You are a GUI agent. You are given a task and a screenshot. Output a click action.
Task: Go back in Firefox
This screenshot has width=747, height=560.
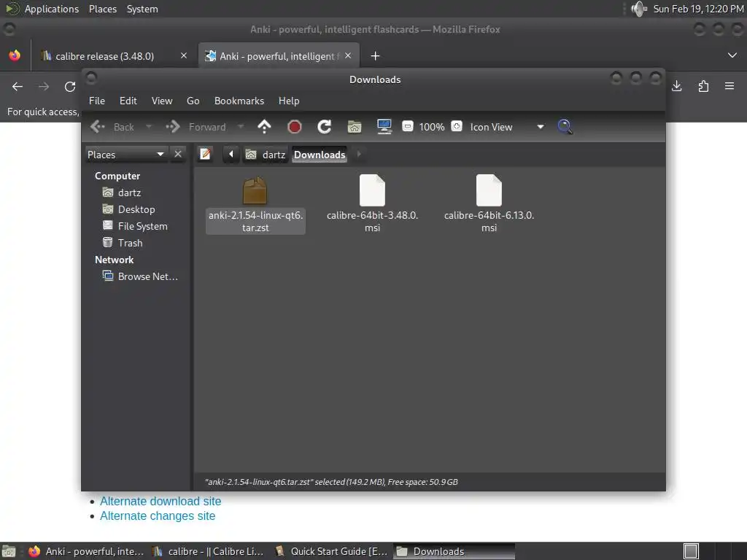coord(18,87)
